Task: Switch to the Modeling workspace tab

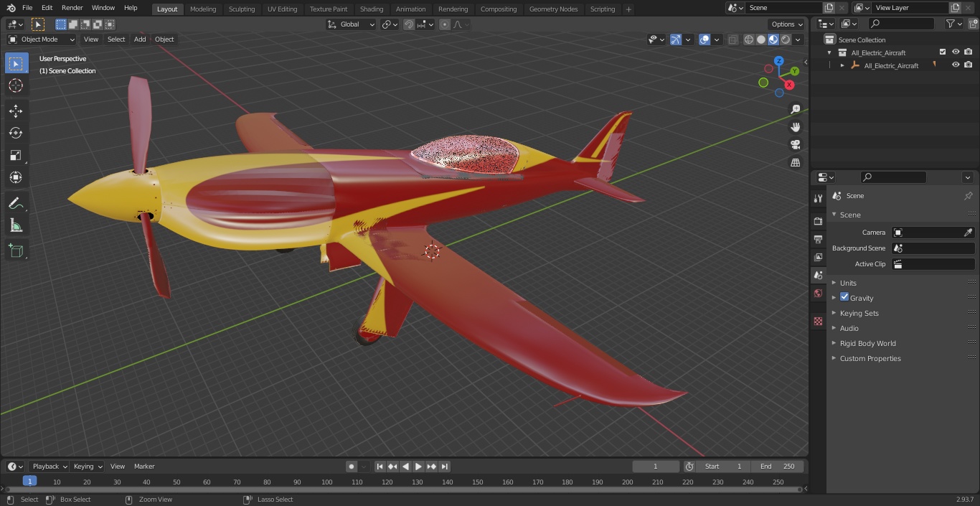Action: click(203, 9)
